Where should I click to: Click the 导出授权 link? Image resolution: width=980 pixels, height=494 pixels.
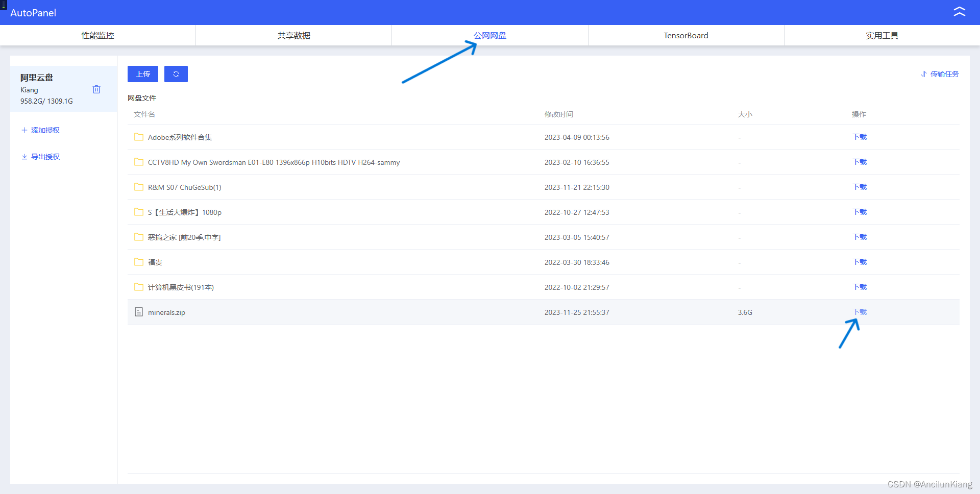(x=45, y=157)
